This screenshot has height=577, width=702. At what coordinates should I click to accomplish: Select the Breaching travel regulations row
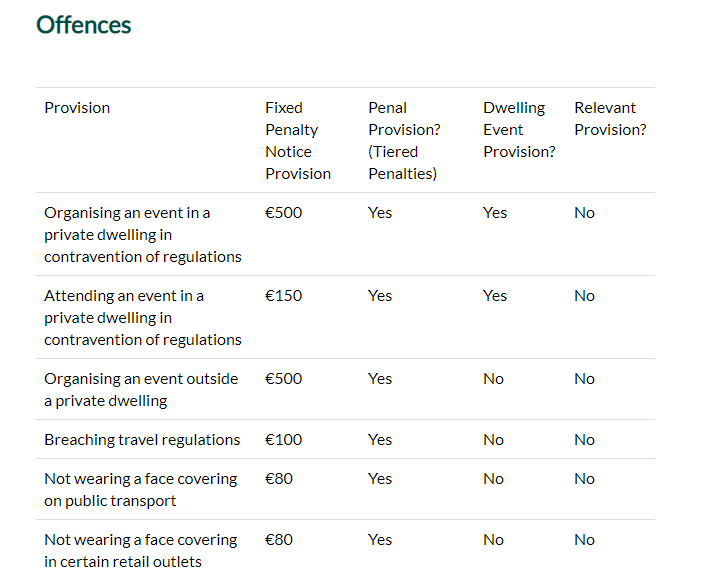[x=142, y=440]
